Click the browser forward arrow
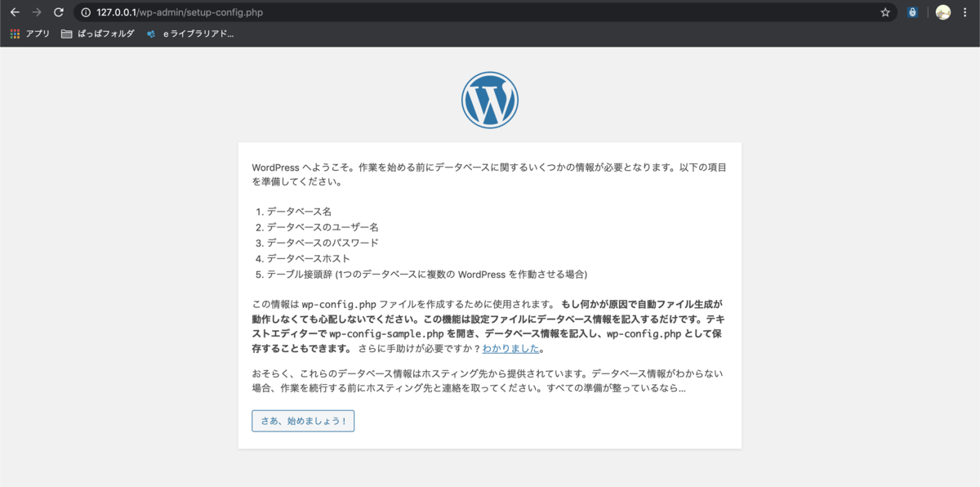 (x=36, y=12)
